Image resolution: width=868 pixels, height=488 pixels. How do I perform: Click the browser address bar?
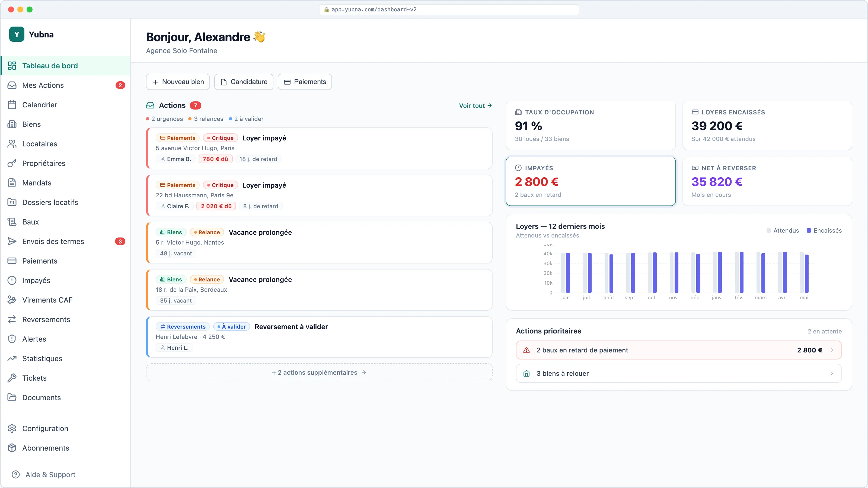tap(449, 9)
